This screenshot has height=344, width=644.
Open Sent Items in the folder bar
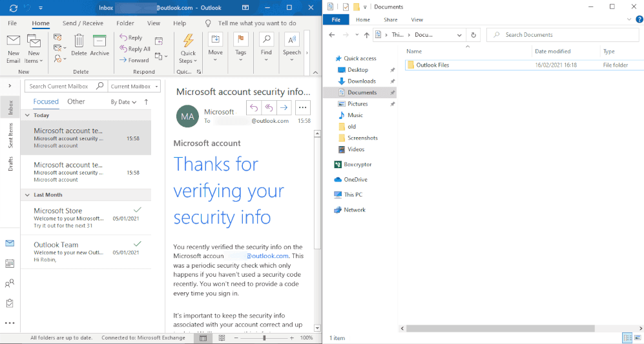[x=10, y=135]
